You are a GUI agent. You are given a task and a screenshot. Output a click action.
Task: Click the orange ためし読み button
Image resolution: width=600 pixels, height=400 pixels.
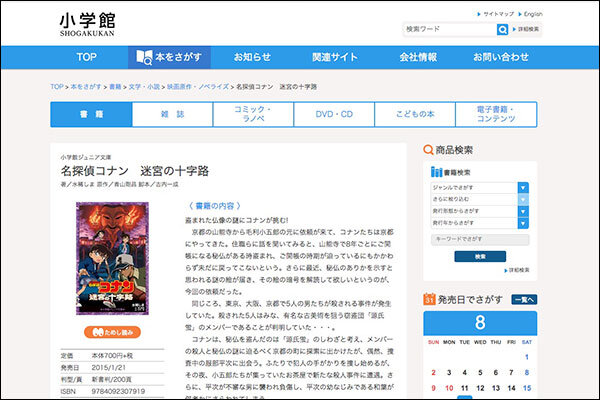click(x=112, y=332)
